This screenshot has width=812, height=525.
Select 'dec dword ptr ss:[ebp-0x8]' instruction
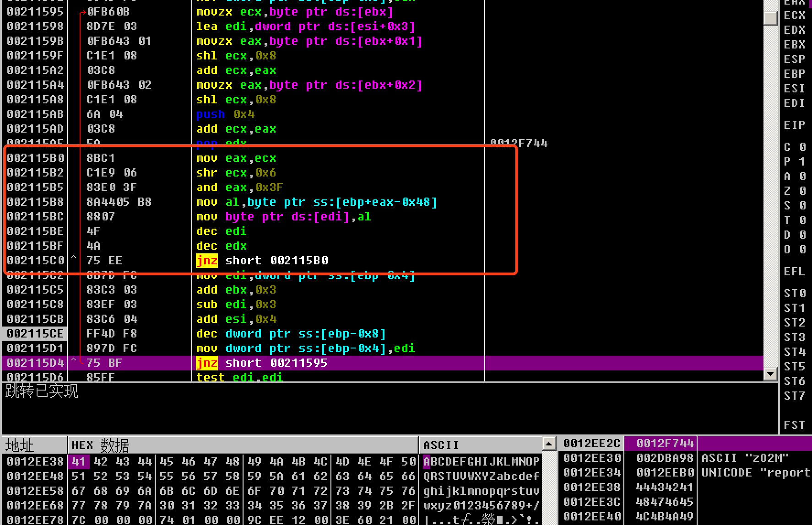click(291, 334)
